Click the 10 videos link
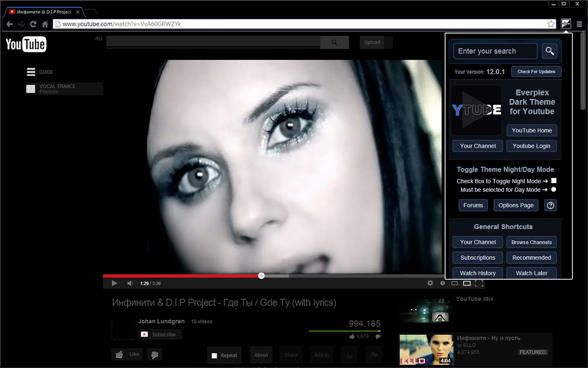Image resolution: width=588 pixels, height=368 pixels. [202, 322]
